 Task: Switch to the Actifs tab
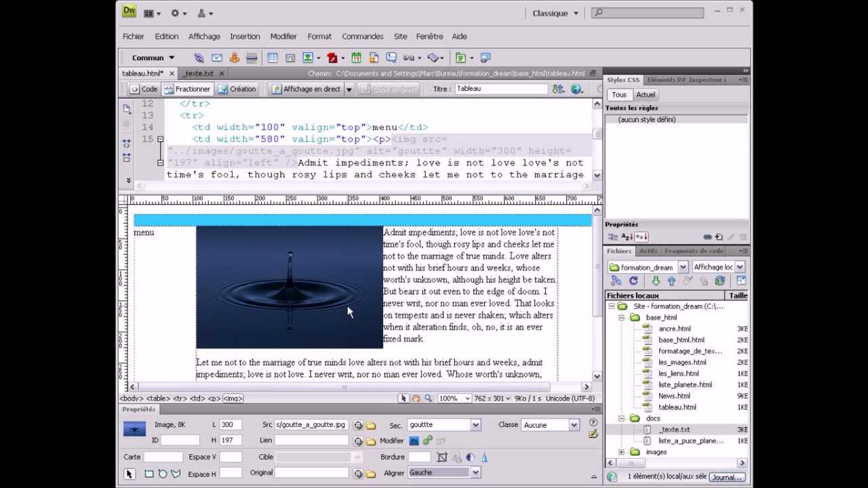(x=648, y=251)
